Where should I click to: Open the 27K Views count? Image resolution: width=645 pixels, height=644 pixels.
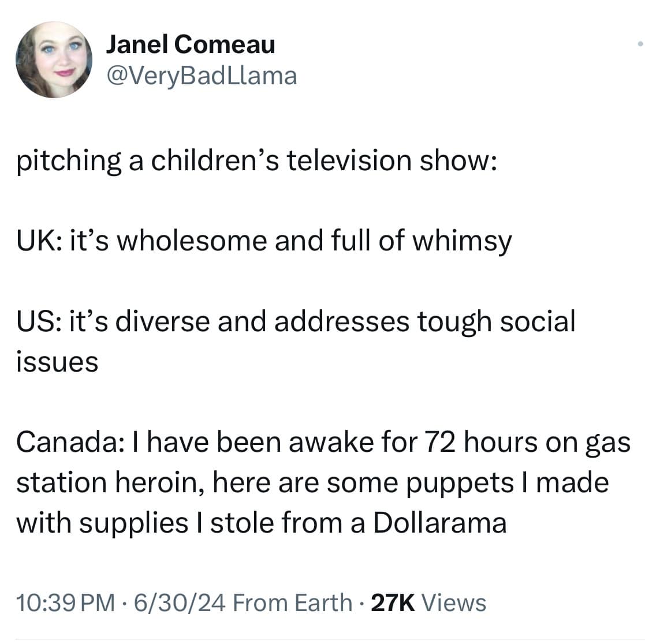click(428, 603)
